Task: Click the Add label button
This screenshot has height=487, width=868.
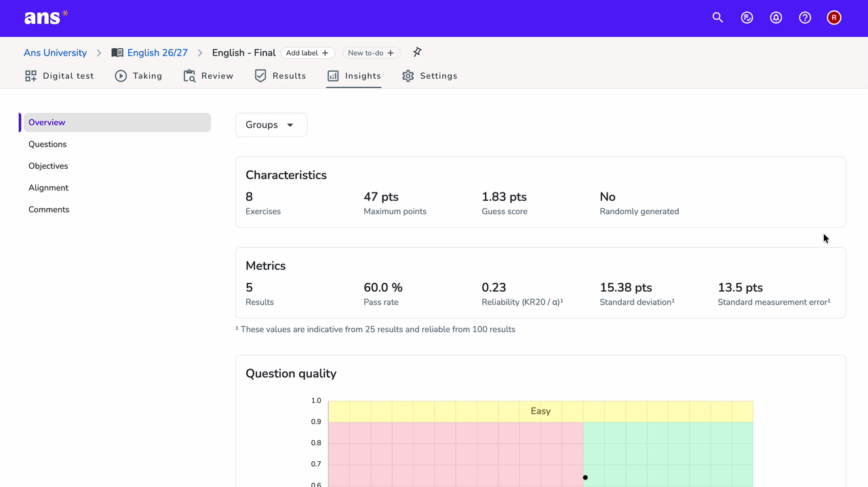Action: [307, 53]
